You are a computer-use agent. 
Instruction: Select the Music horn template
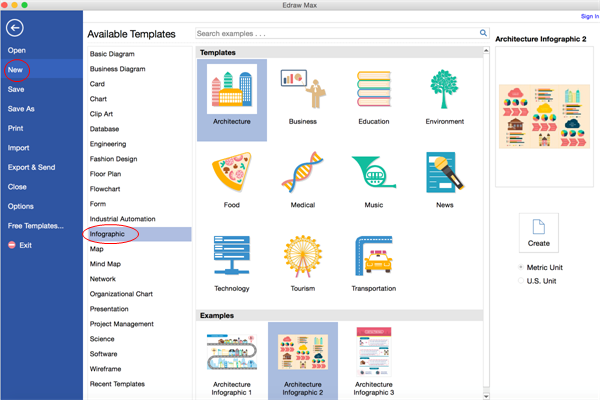click(374, 171)
